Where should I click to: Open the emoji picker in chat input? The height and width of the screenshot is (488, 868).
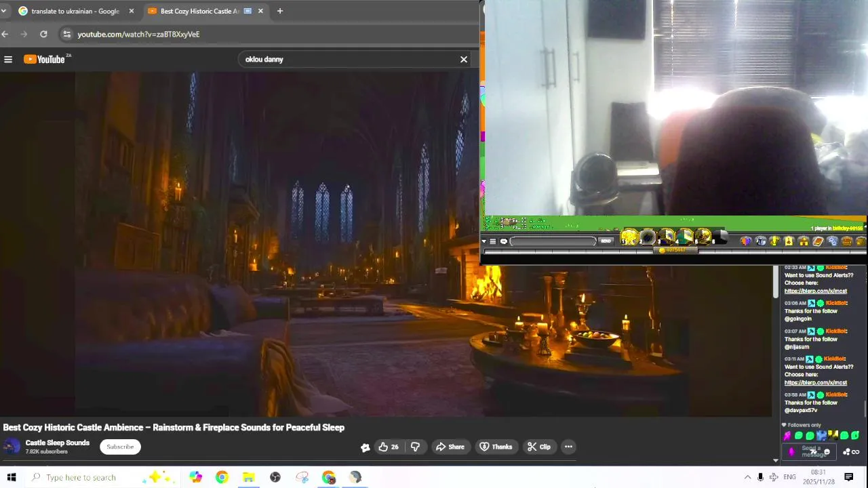(827, 451)
